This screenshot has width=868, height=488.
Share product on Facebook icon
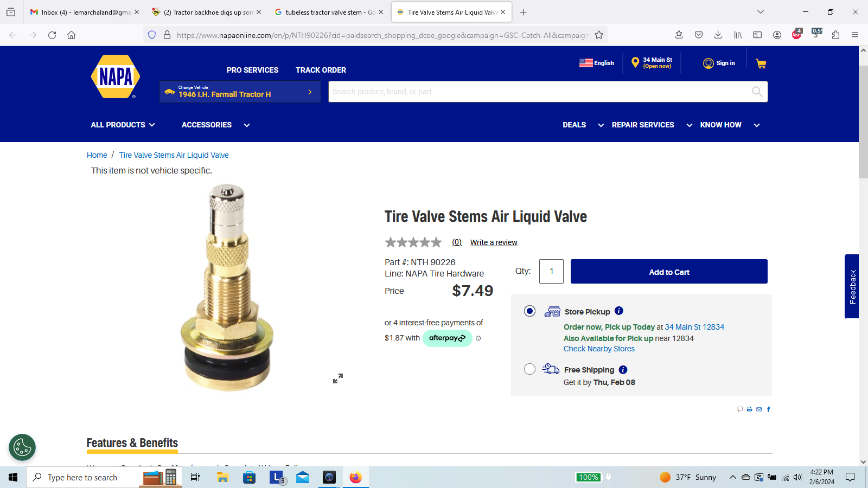click(x=768, y=409)
